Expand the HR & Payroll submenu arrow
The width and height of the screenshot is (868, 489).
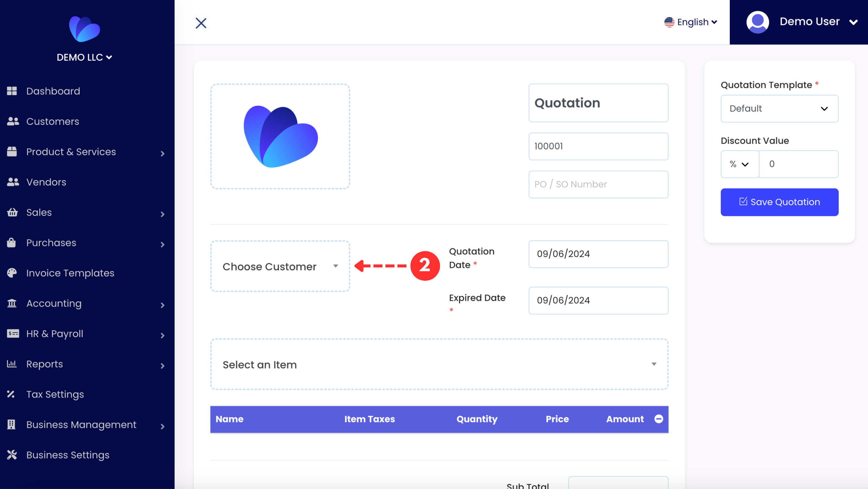tap(163, 336)
